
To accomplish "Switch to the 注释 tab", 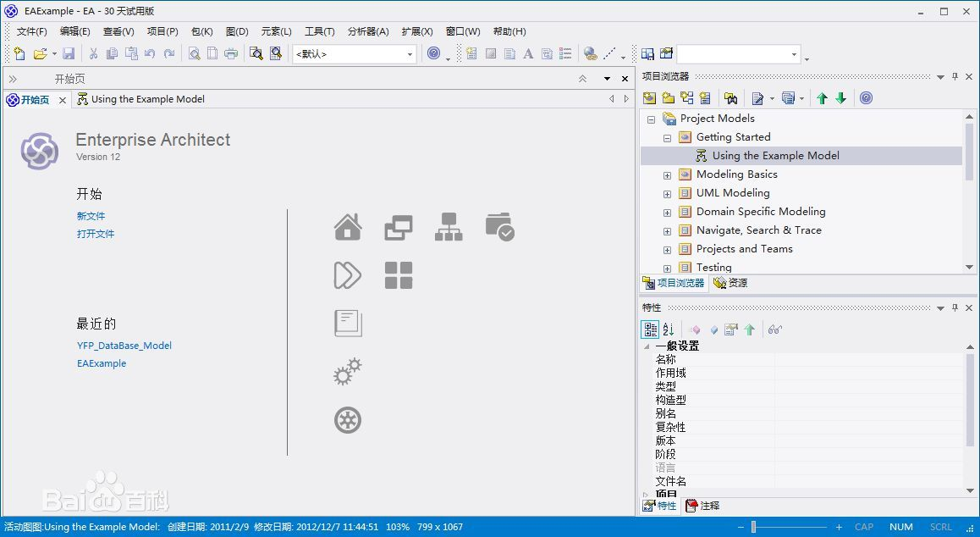I will [x=702, y=506].
